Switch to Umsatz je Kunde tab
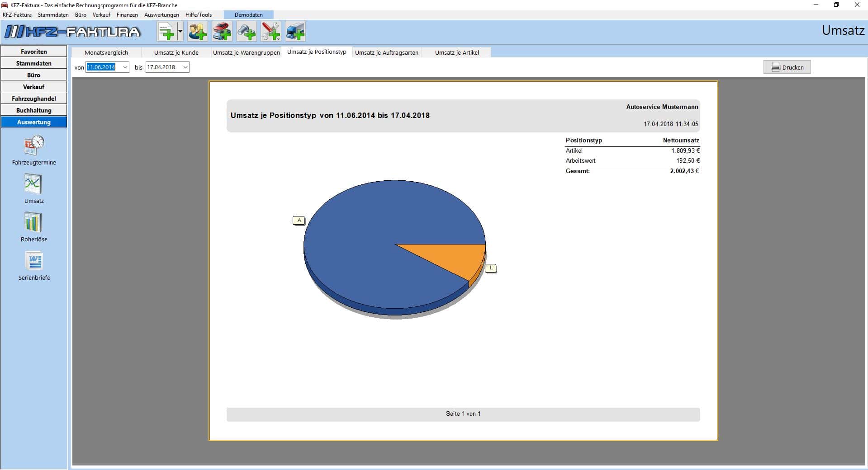The width and height of the screenshot is (868, 470). tap(176, 52)
